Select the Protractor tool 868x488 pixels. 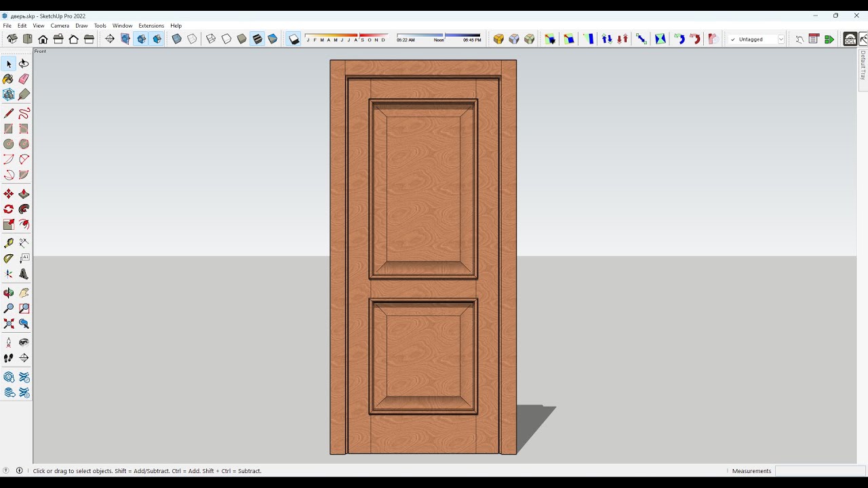[x=9, y=258]
